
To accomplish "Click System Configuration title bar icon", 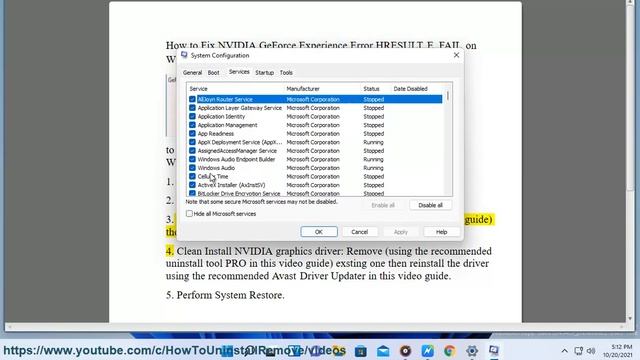I will [184, 55].
